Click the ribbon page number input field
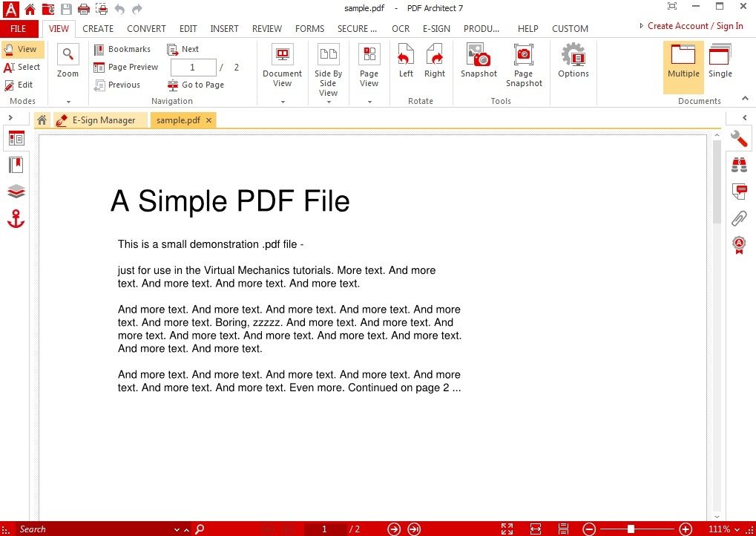756x536 pixels. point(194,67)
